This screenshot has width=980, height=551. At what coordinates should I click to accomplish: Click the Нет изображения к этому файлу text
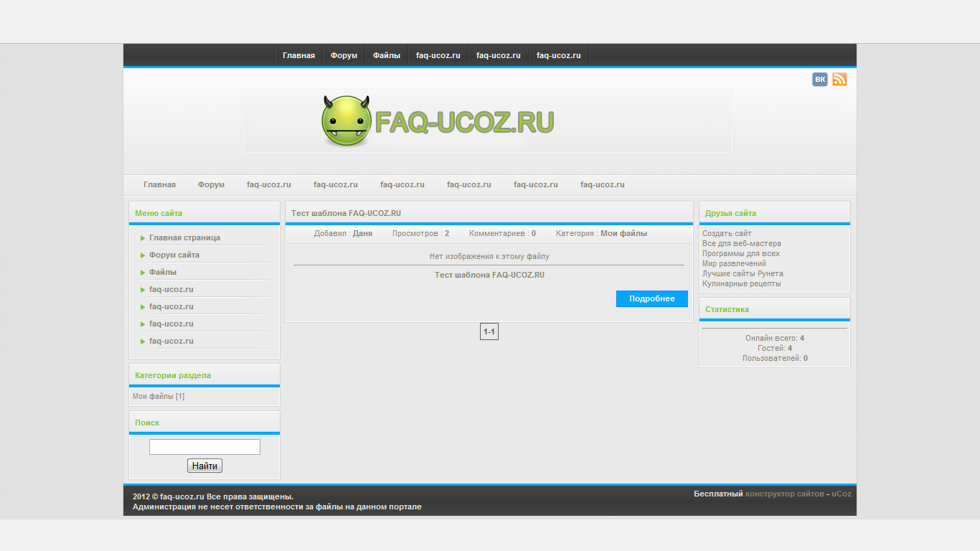click(x=489, y=256)
